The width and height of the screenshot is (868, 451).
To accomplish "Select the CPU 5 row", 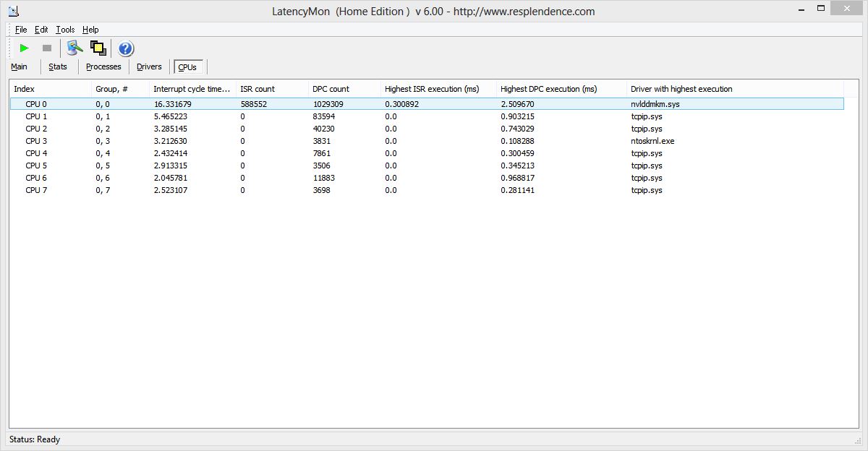I will point(427,166).
